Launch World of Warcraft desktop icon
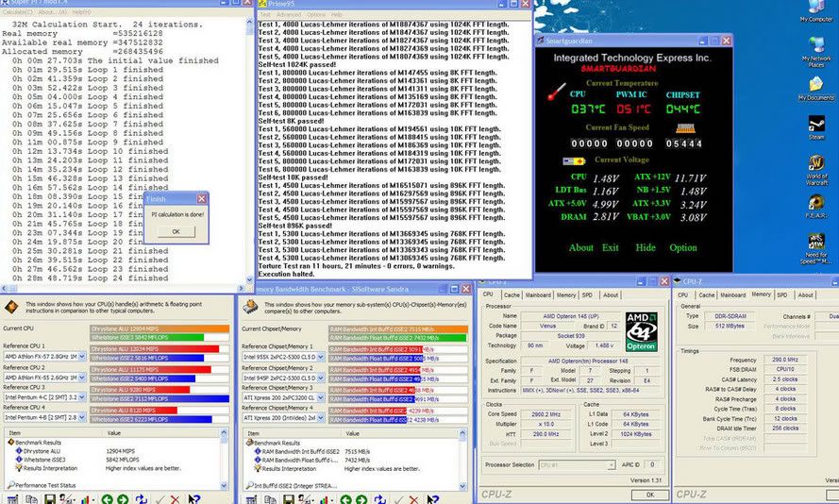Viewport: 839px width, 504px height. [816, 169]
